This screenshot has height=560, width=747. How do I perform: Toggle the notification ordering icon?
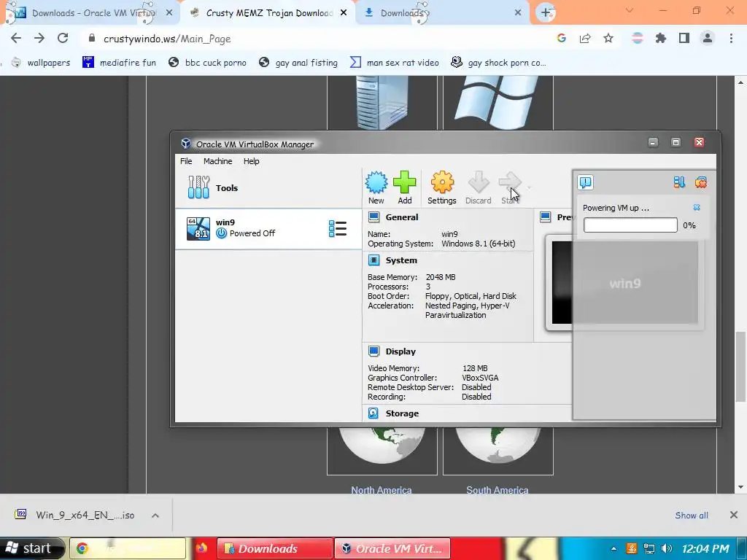point(679,182)
